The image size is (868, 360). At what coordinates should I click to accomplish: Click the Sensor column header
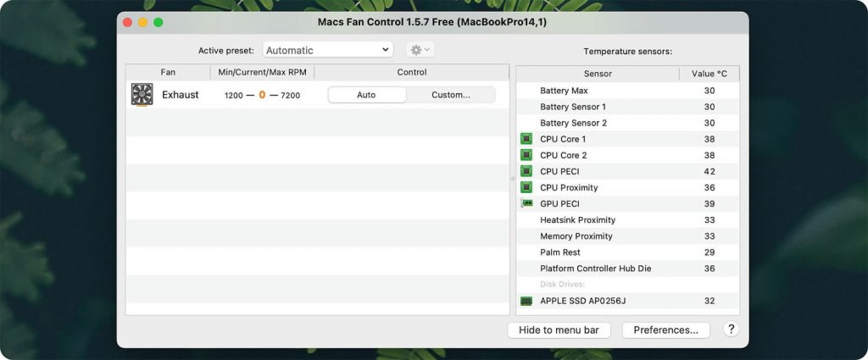point(598,74)
